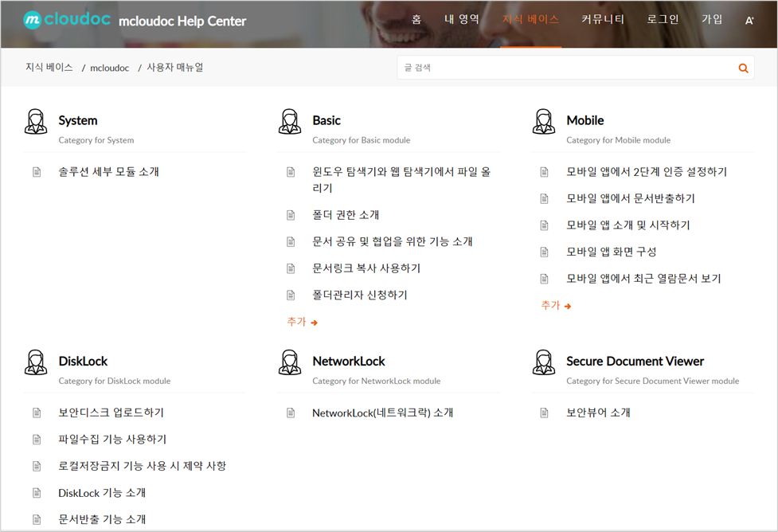Open article 문서링크 복사 사용하기
The image size is (778, 532).
366,268
